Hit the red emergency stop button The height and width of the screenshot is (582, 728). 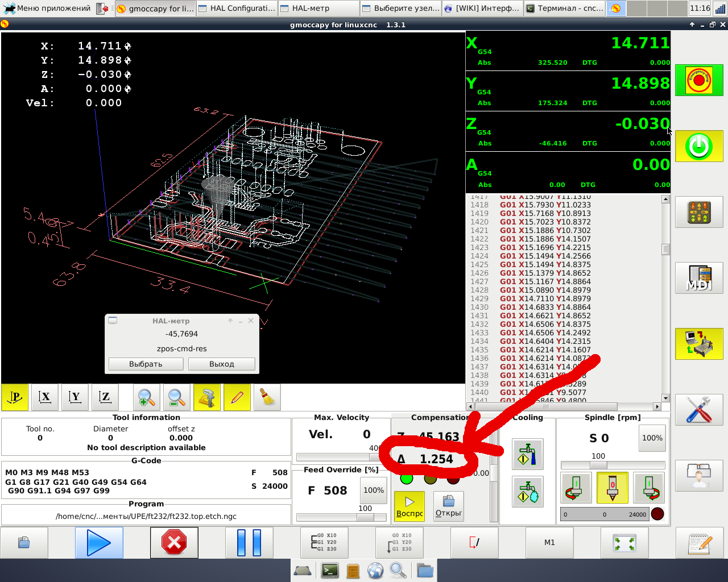[699, 80]
